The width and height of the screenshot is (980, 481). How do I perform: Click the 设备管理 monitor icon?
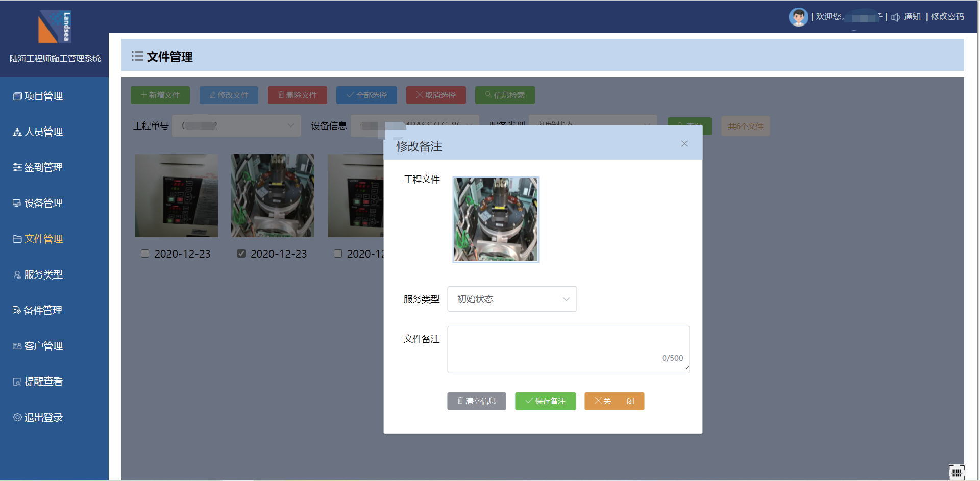coord(17,203)
